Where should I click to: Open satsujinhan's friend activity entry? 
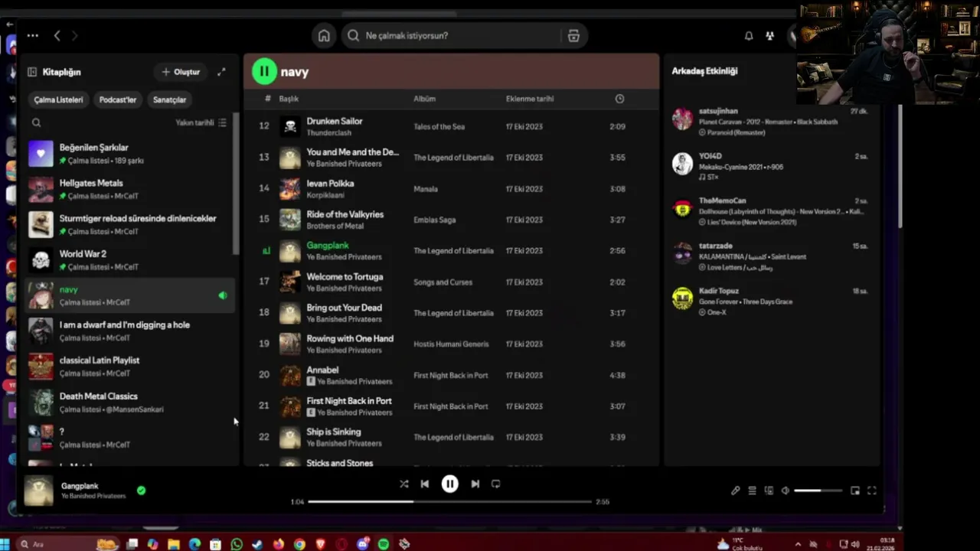point(772,122)
